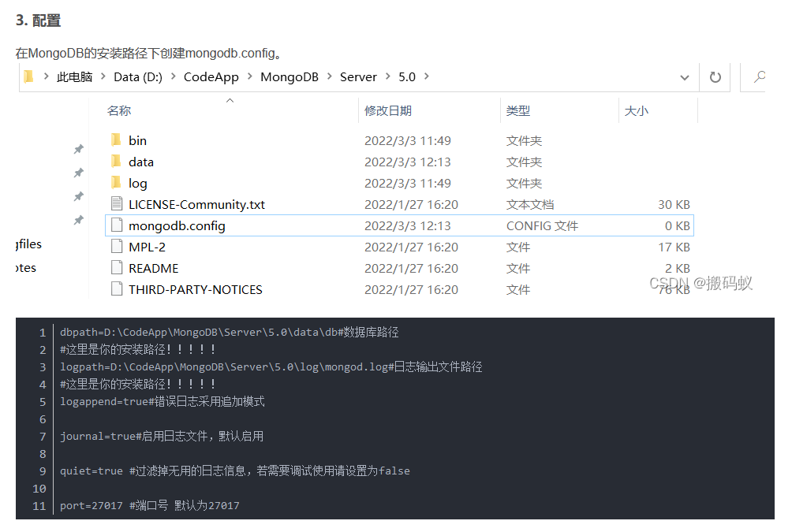Expand chevron after CodeApp breadcrumb
Image resolution: width=792 pixels, height=532 pixels.
tap(249, 76)
